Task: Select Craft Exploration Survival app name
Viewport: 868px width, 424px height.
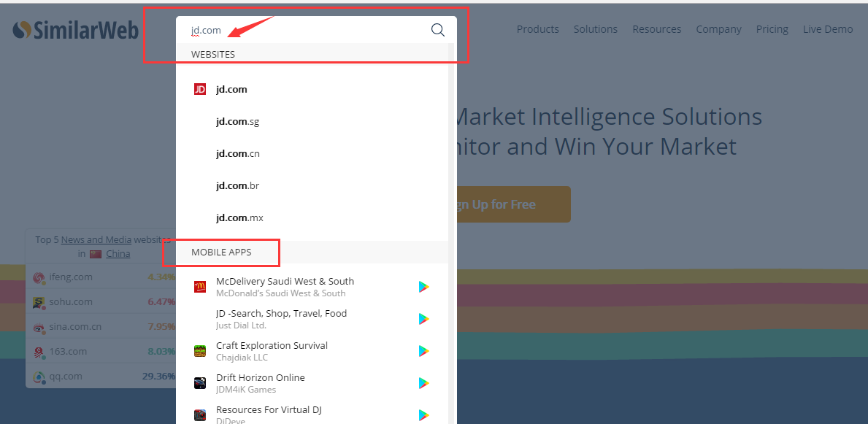Action: [272, 345]
